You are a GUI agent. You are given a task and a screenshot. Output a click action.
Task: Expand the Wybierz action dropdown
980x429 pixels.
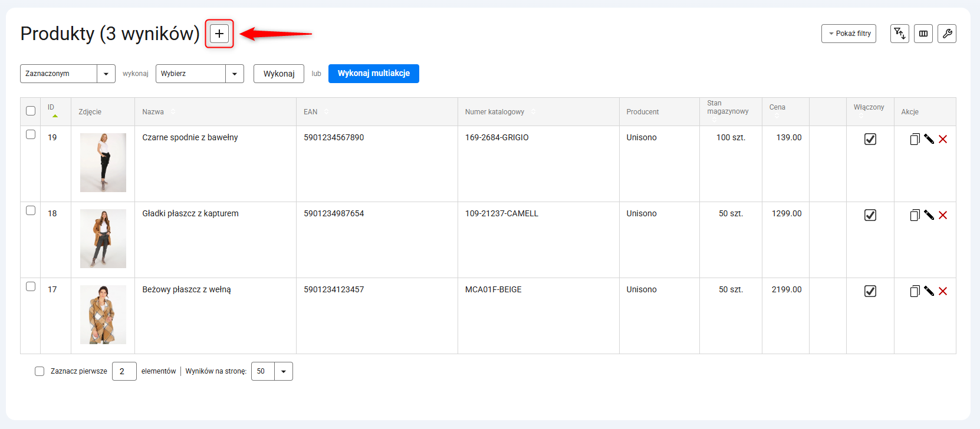pyautogui.click(x=199, y=74)
